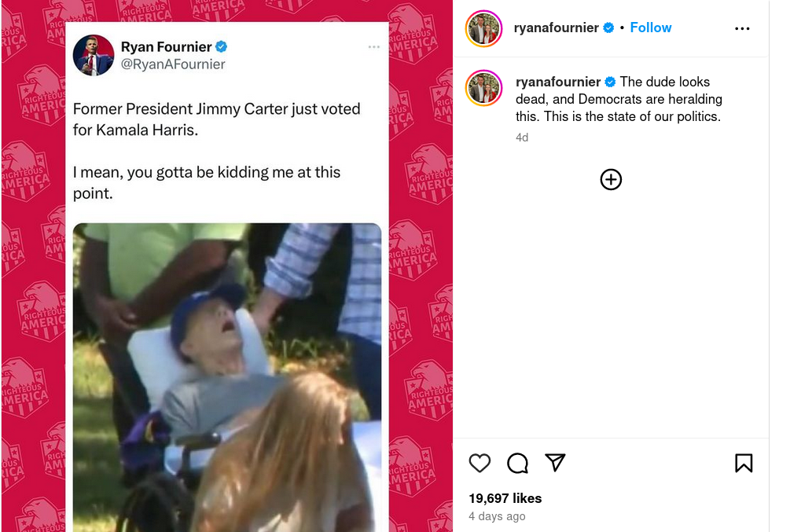Open the three-dot more options menu
Image resolution: width=790 pixels, height=532 pixels.
(742, 28)
